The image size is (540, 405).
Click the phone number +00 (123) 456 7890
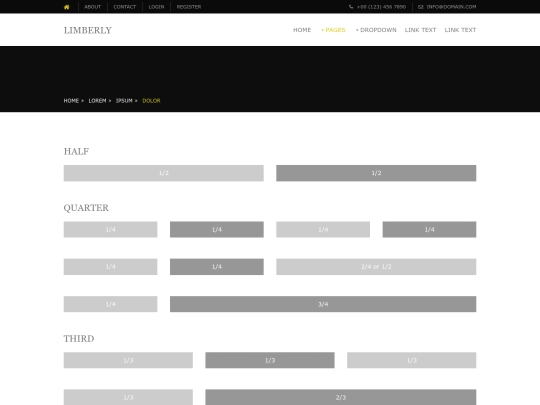click(x=382, y=7)
